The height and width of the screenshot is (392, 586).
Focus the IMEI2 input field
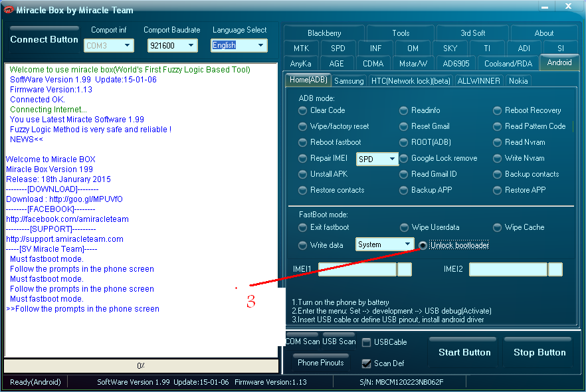click(508, 270)
